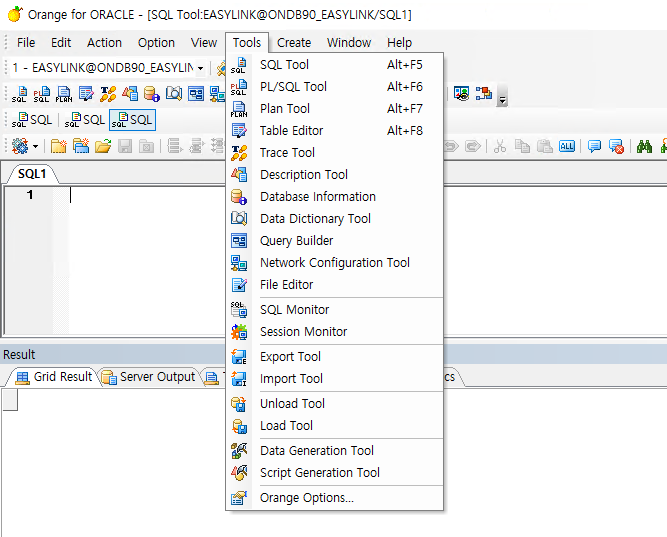Open the Edit menu
This screenshot has width=667, height=537.
pos(61,43)
